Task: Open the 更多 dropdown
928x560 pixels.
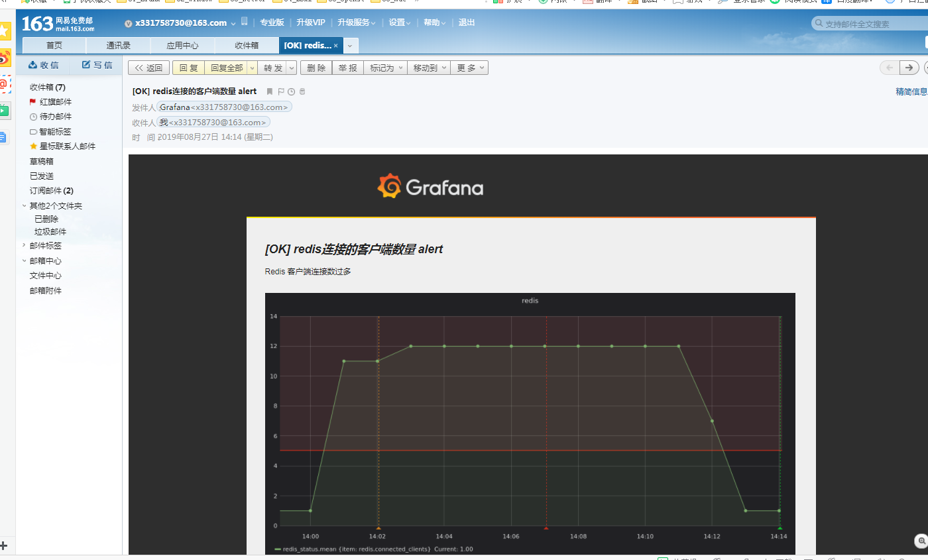Action: click(470, 68)
